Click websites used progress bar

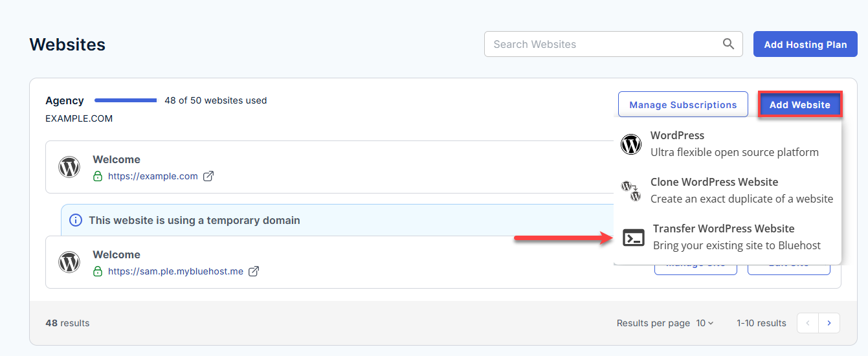(x=126, y=100)
